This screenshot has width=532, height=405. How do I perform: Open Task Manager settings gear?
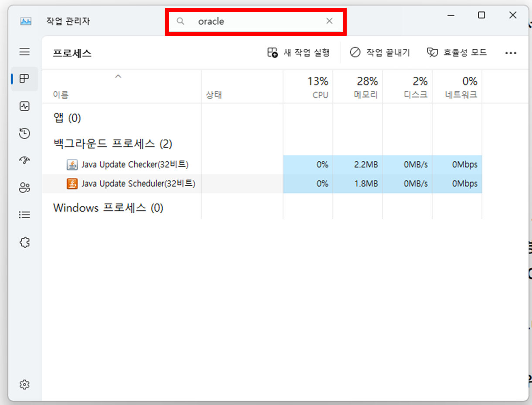coord(25,385)
